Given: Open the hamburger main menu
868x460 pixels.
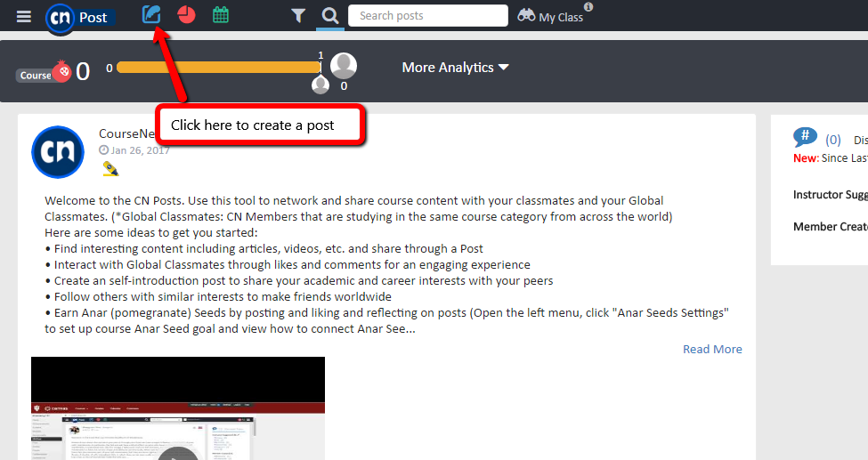Looking at the screenshot, I should point(24,17).
